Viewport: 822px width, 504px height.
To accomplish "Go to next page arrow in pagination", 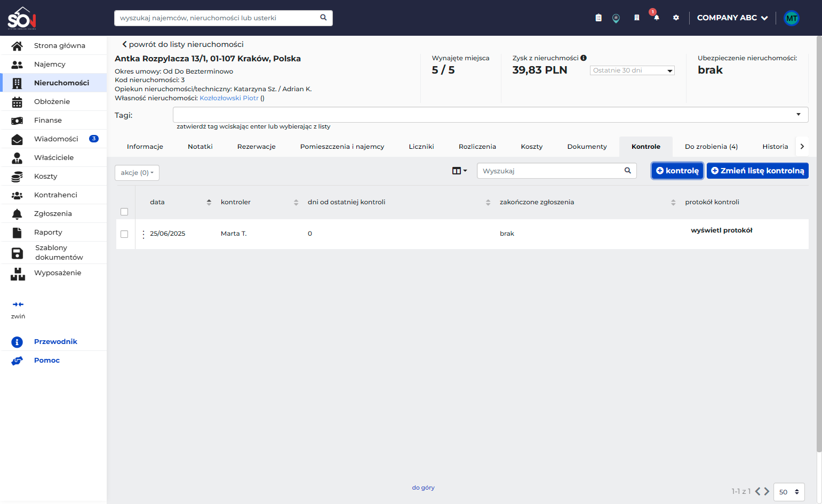I will pos(767,491).
